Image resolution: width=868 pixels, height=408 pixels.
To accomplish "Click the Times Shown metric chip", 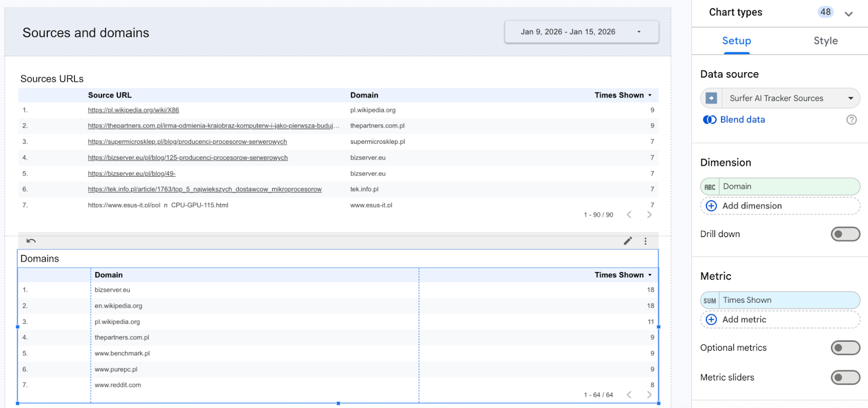I will click(788, 301).
